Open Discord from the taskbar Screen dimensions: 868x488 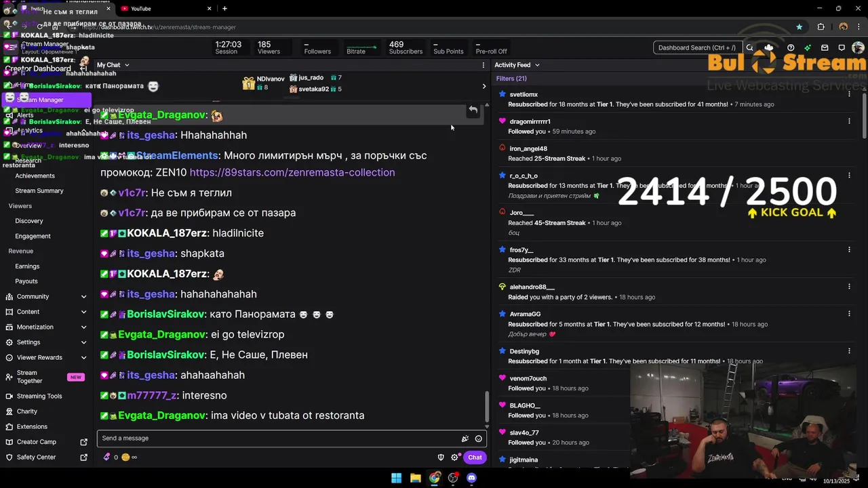[472, 478]
